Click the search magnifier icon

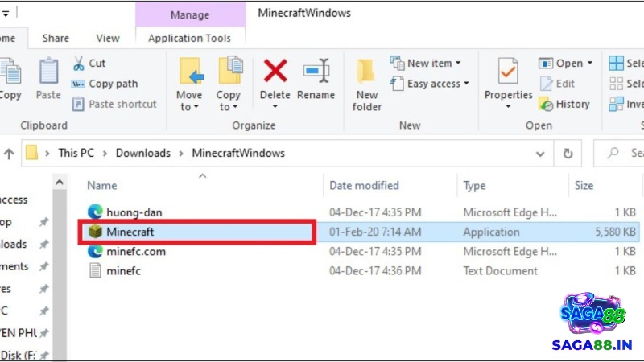(613, 153)
